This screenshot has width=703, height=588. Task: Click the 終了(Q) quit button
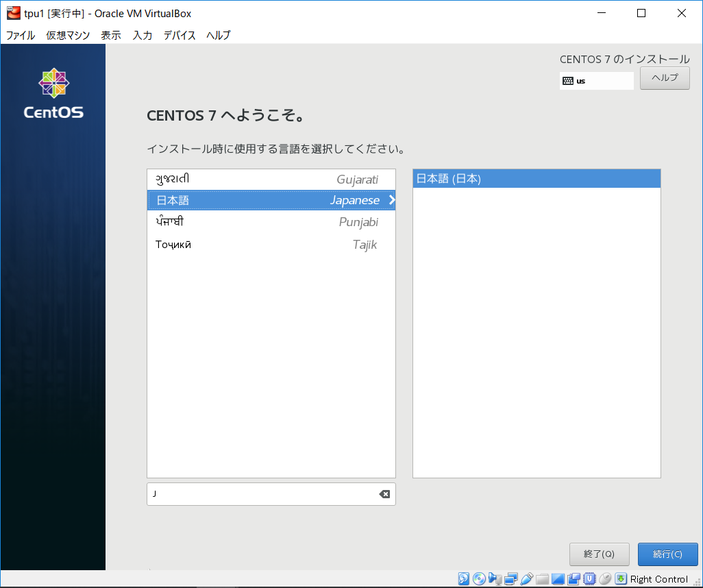click(x=599, y=554)
